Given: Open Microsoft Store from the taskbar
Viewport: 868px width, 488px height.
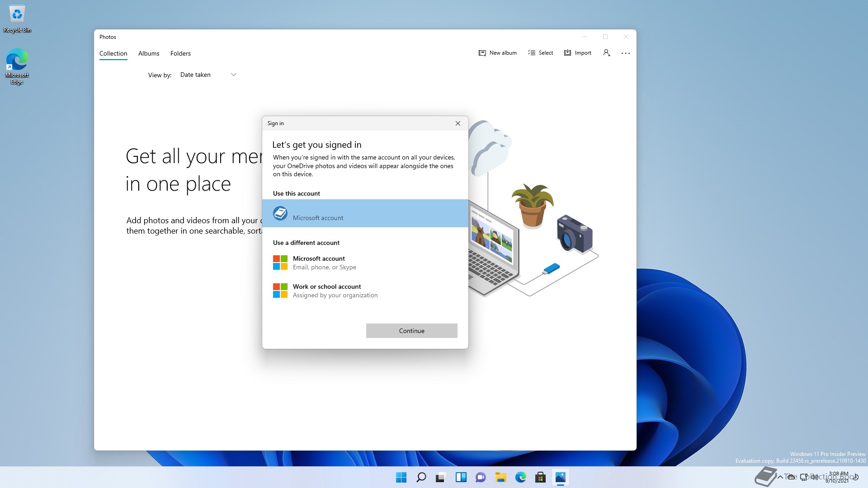Looking at the screenshot, I should pyautogui.click(x=540, y=477).
